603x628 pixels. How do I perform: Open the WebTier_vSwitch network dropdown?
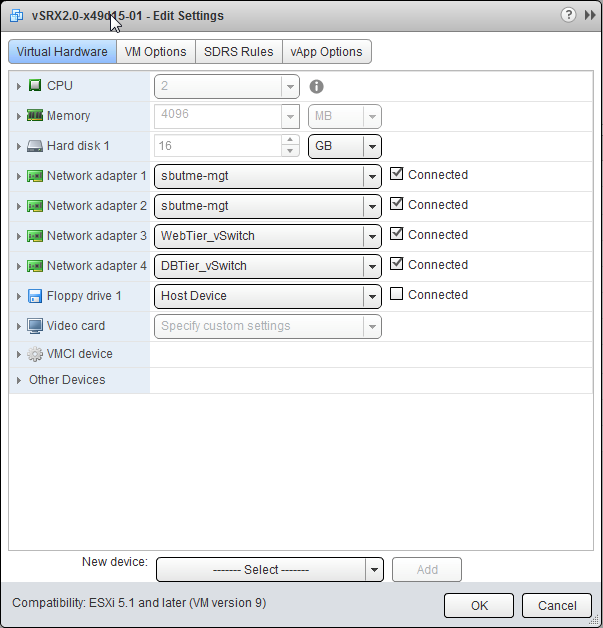tap(268, 237)
